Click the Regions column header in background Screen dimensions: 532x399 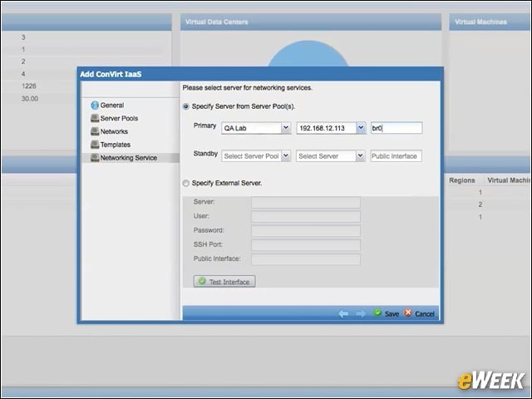tap(462, 180)
